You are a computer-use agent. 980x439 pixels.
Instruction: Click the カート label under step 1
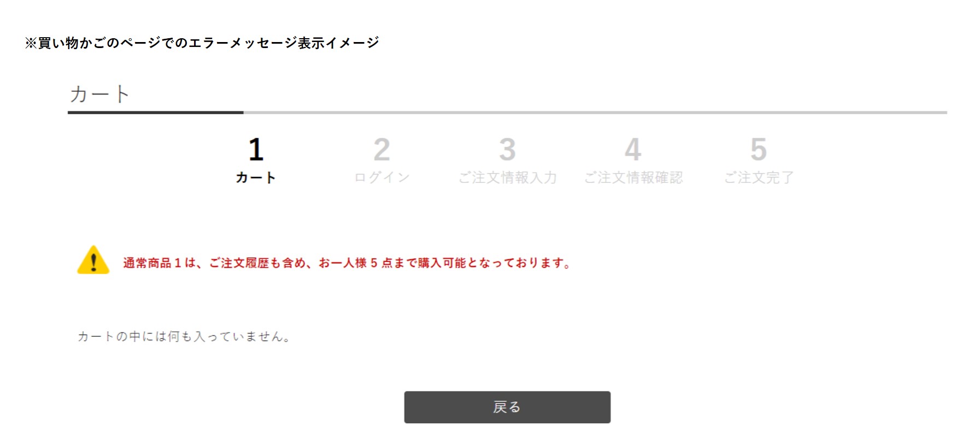(256, 177)
